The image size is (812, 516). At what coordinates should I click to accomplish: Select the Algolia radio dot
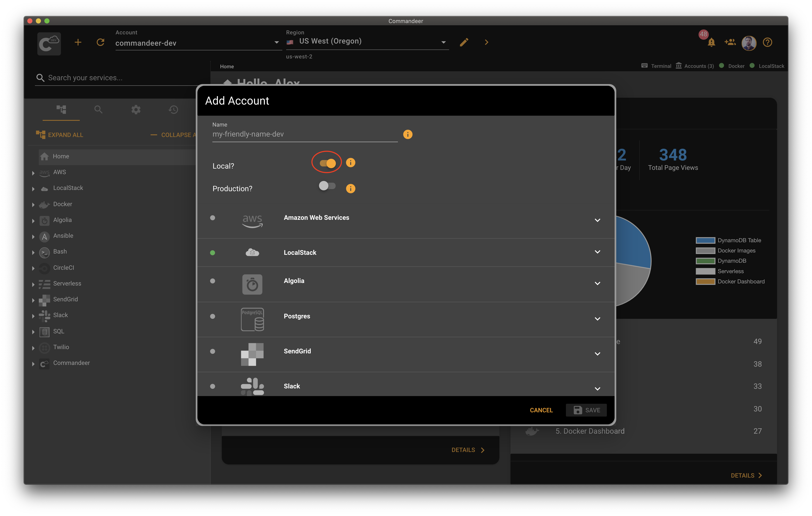(x=212, y=281)
